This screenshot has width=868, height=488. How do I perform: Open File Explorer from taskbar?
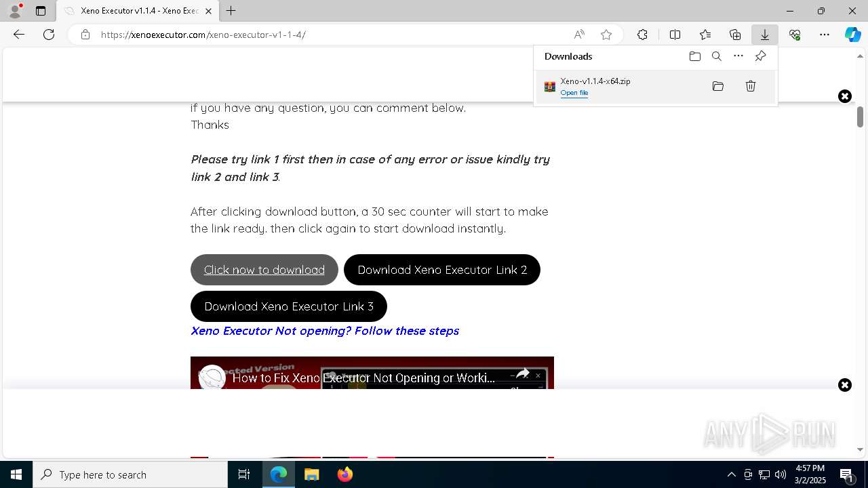point(312,474)
